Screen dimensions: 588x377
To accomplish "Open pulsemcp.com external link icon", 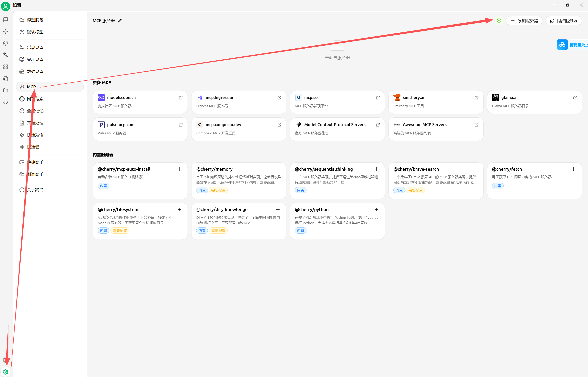I will click(181, 125).
